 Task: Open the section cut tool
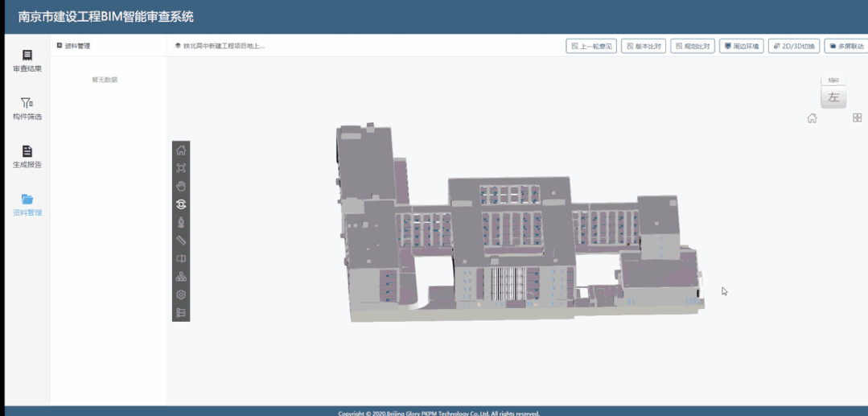pyautogui.click(x=181, y=258)
